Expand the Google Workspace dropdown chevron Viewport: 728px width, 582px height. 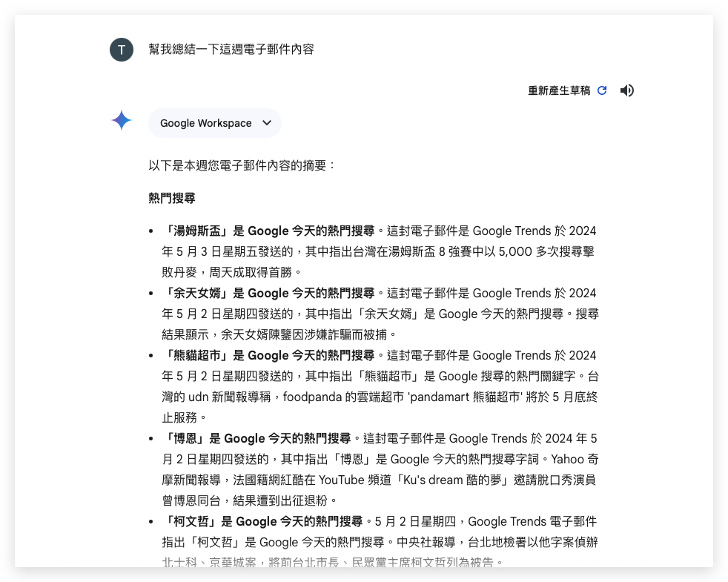pos(266,123)
